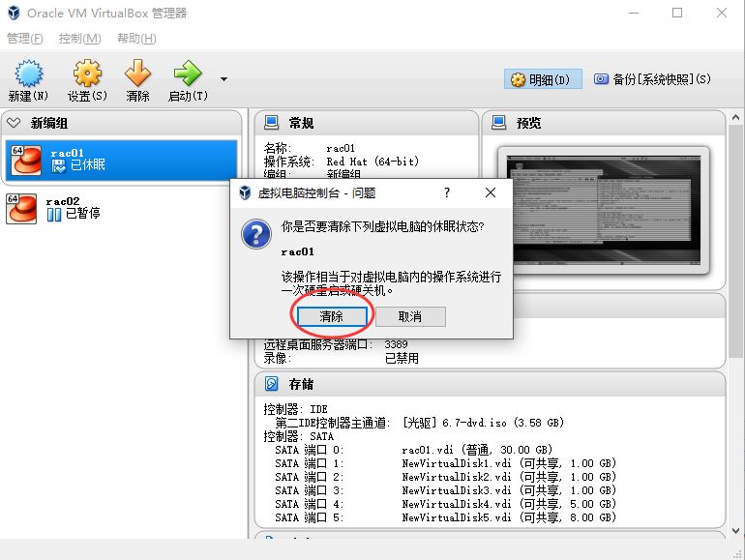The image size is (745, 560).
Task: Click the 存储 section header title
Action: pyautogui.click(x=301, y=384)
